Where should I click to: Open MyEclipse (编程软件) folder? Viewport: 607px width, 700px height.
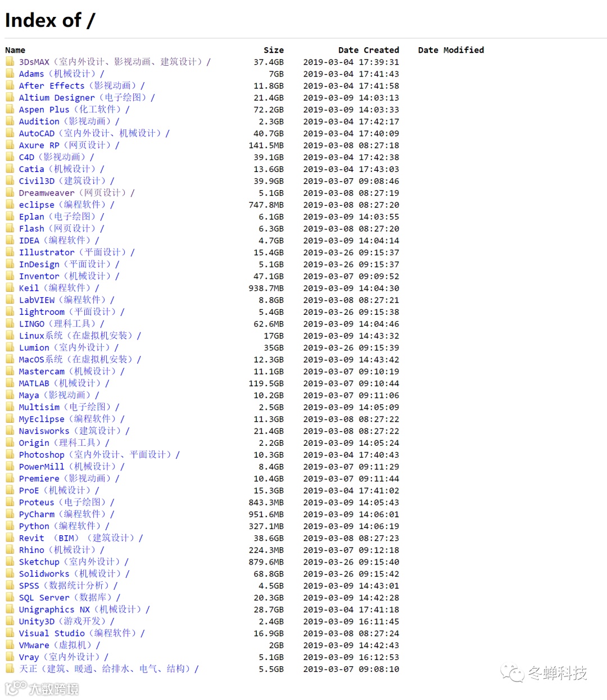point(71,419)
